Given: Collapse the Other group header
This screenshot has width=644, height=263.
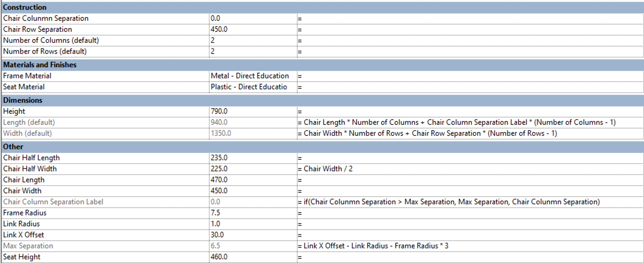Looking at the screenshot, I should tap(322, 147).
